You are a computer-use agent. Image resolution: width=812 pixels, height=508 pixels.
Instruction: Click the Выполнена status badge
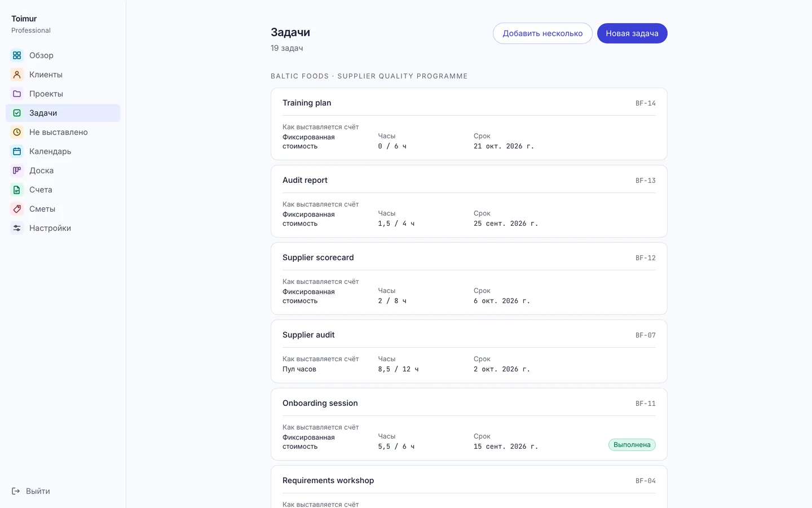pos(632,445)
